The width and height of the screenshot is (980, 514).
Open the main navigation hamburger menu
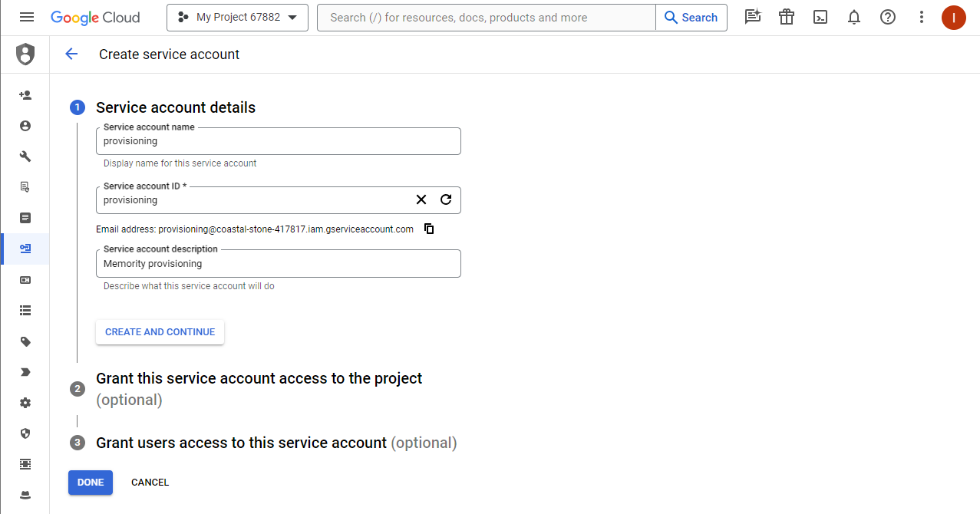[x=27, y=17]
